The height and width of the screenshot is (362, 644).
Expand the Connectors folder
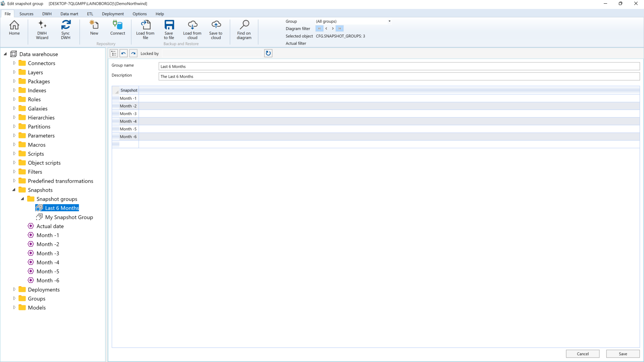(x=14, y=63)
